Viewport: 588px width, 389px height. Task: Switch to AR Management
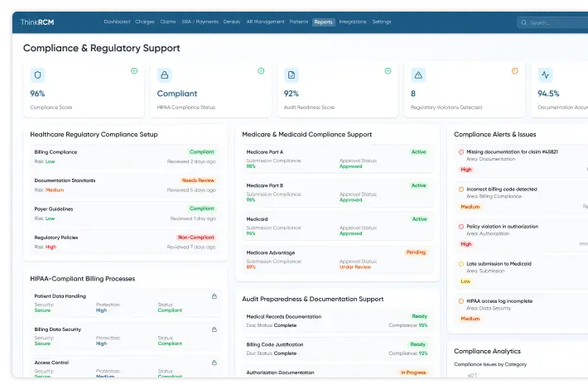tap(265, 22)
